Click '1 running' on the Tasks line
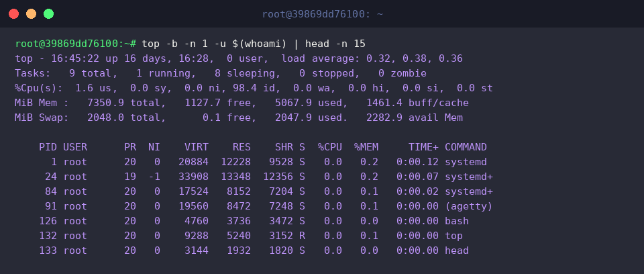The image size is (644, 274). 163,73
